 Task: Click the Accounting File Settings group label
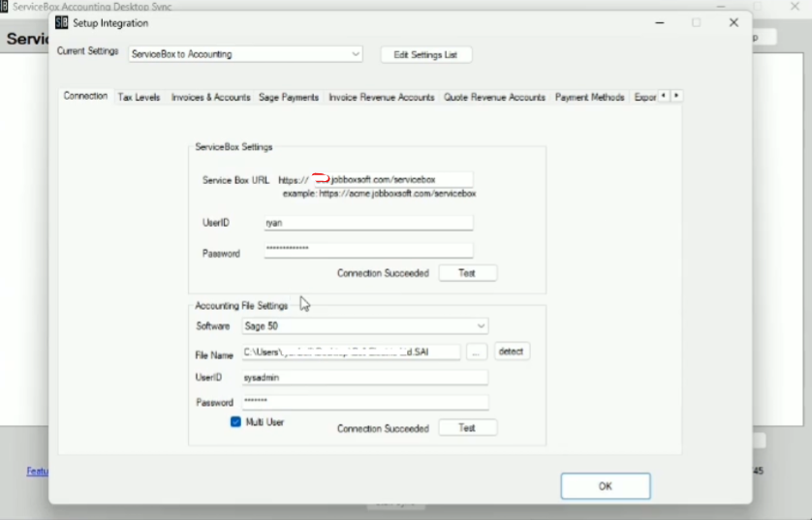pos(241,306)
